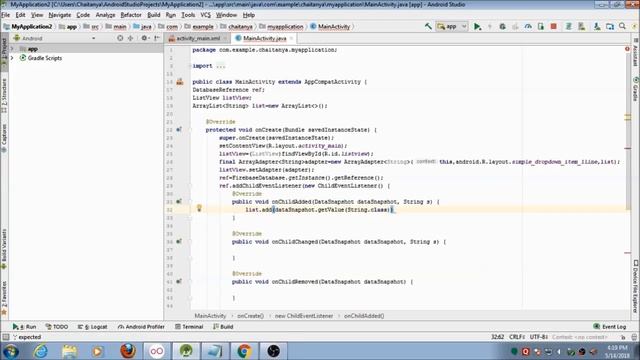Open the VCS menu
The width and height of the screenshot is (640, 360).
coord(205,15)
